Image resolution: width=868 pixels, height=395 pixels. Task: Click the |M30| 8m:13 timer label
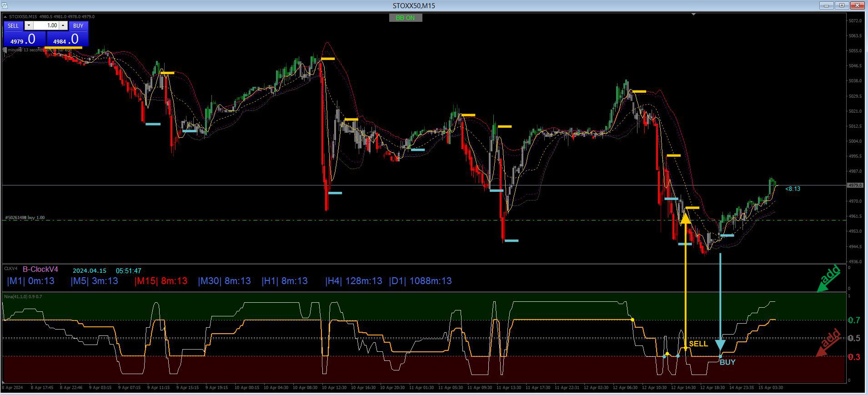225,281
